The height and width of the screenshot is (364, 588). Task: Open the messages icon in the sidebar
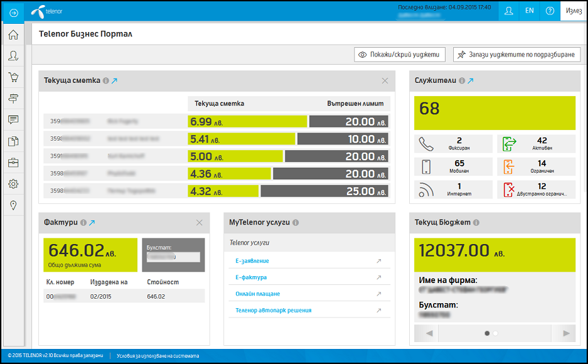click(14, 120)
